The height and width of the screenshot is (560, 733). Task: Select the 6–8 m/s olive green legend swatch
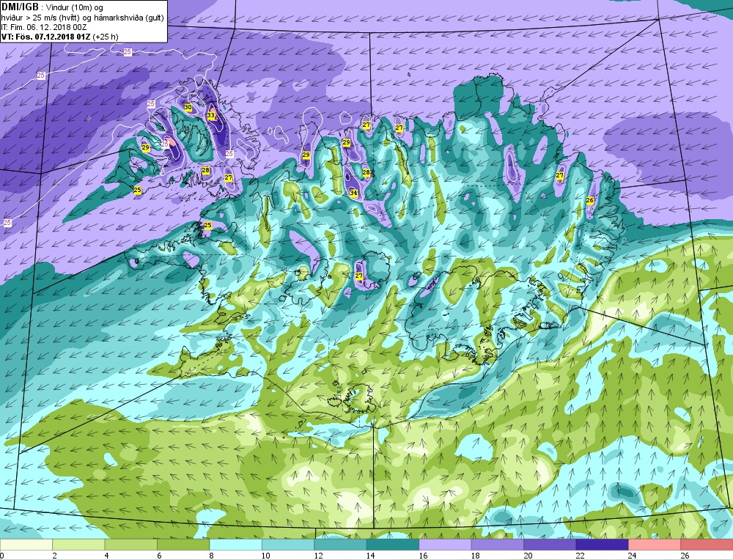(183, 545)
